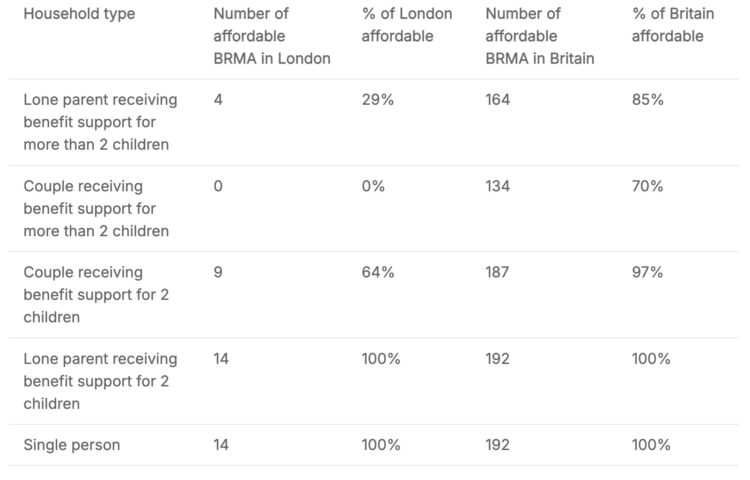Select lone parent with 2 children row label

pos(100,381)
